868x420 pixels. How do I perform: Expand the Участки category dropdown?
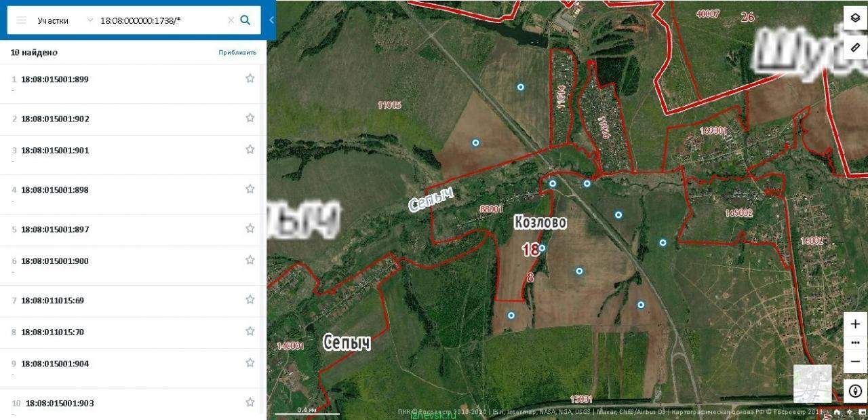click(90, 20)
